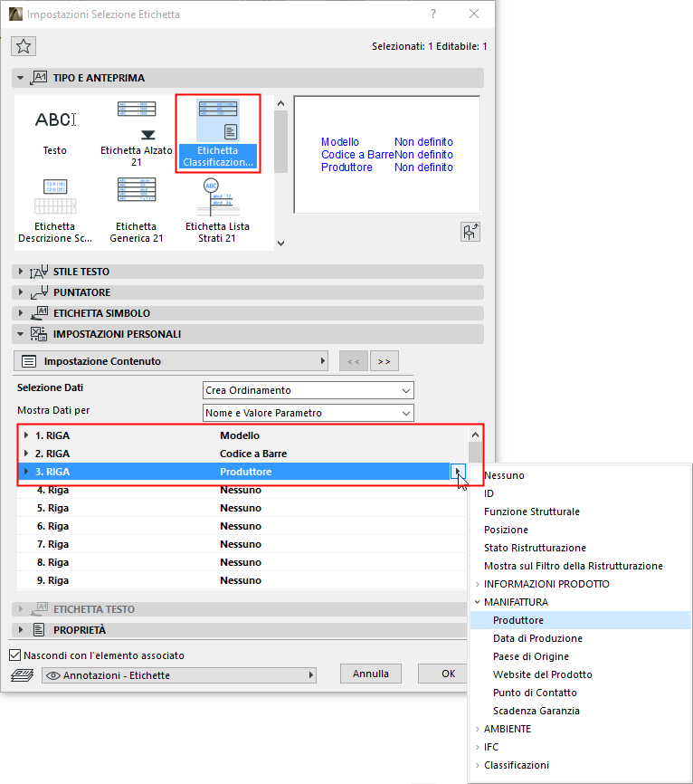Select Produttore in menu
Screen dimensions: 693x784
pyautogui.click(x=580, y=620)
